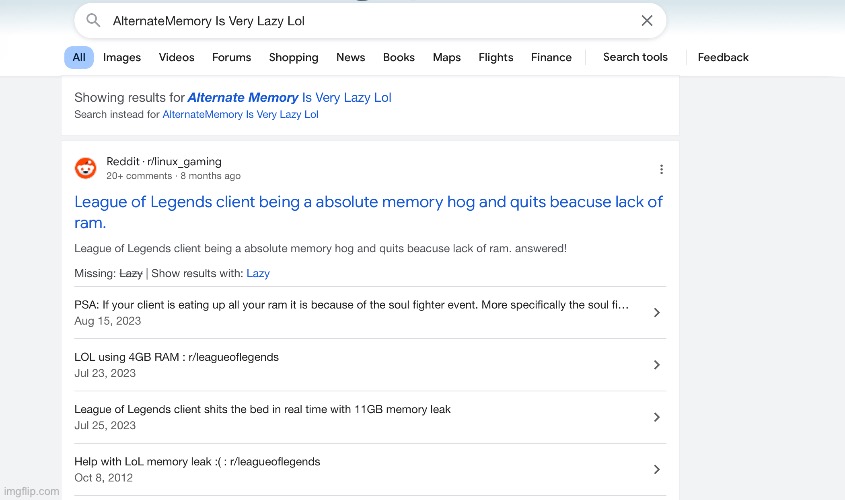The height and width of the screenshot is (500, 845).
Task: Switch to the News tab
Action: (x=350, y=57)
